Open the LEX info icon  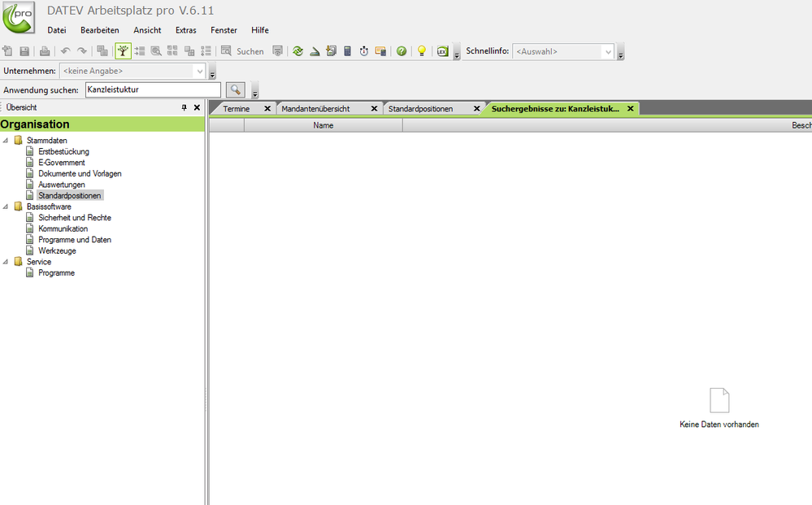click(442, 50)
